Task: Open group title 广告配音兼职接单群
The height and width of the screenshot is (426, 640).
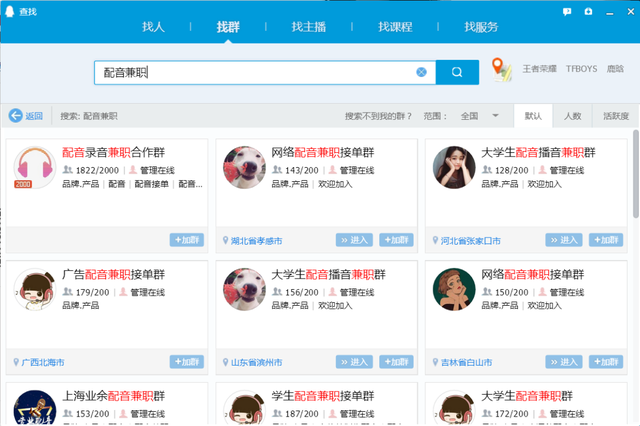Action: point(113,274)
